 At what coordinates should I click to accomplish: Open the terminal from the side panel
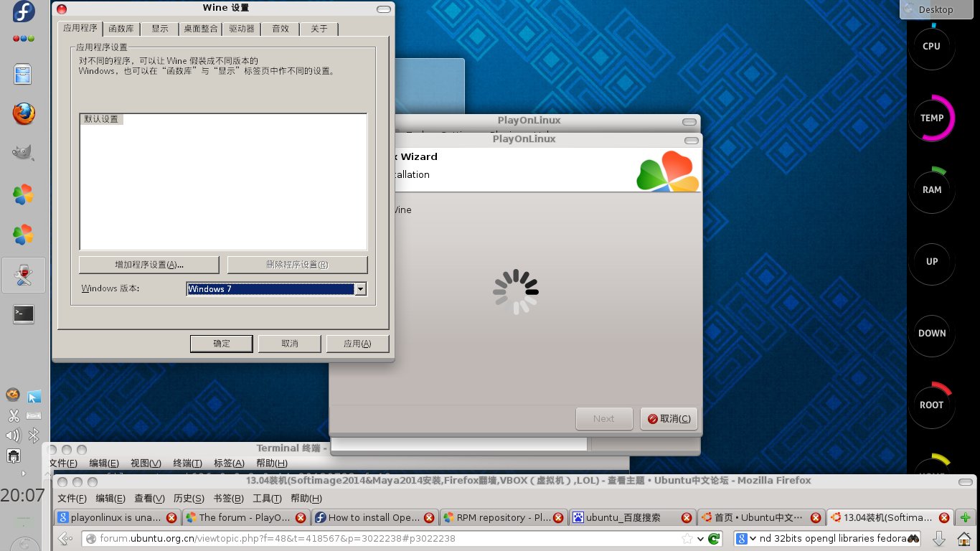click(24, 314)
